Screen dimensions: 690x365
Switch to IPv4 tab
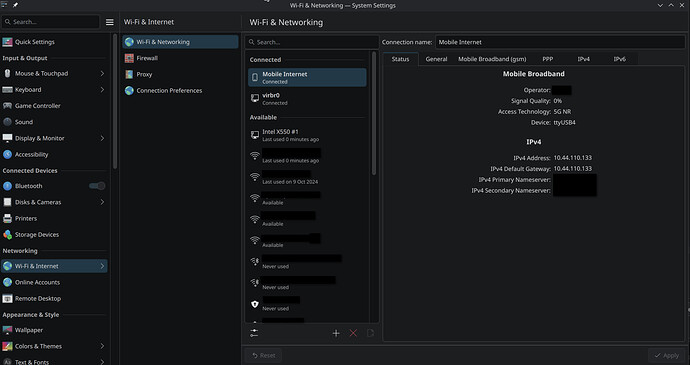(584, 59)
